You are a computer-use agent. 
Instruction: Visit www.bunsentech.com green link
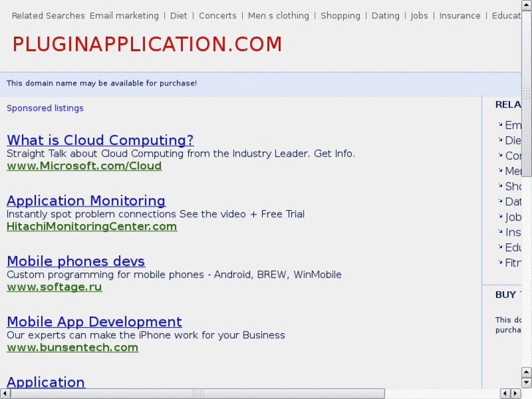click(x=72, y=347)
